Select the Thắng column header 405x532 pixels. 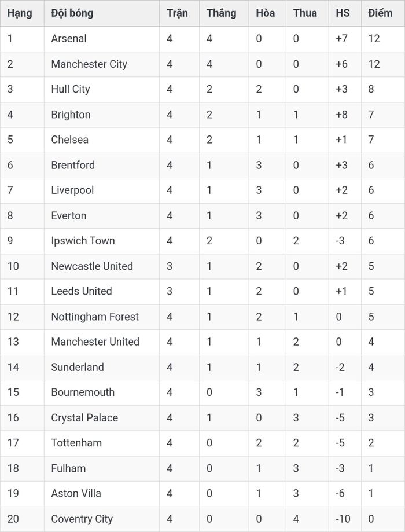(x=222, y=13)
